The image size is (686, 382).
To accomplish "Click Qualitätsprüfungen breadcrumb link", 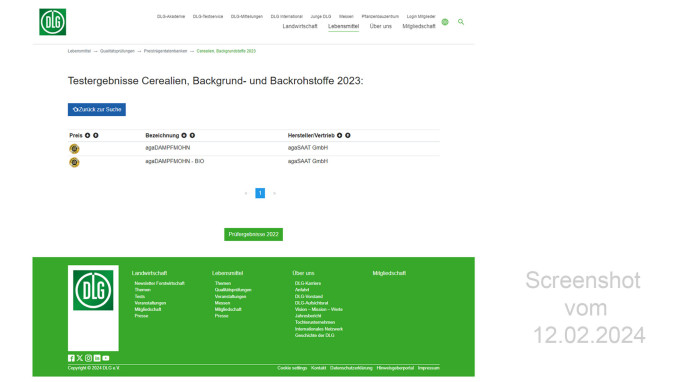I will pos(117,51).
